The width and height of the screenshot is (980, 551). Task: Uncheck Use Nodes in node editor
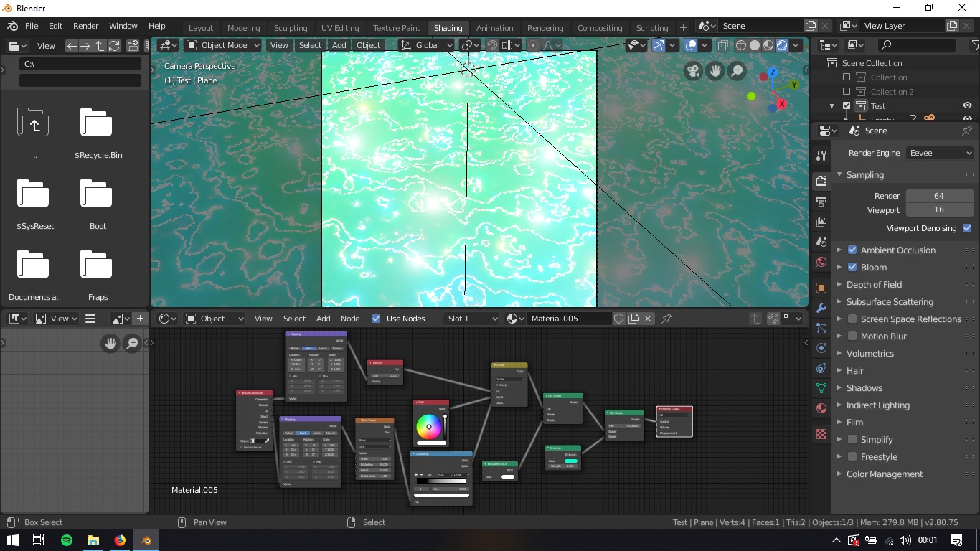[x=376, y=319]
